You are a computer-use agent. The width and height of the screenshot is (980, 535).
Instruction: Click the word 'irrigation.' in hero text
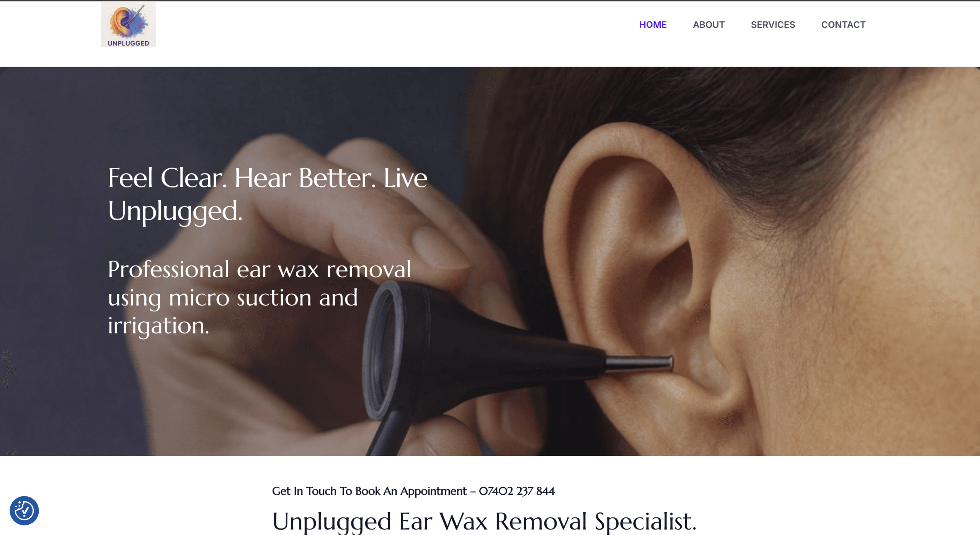tap(158, 326)
